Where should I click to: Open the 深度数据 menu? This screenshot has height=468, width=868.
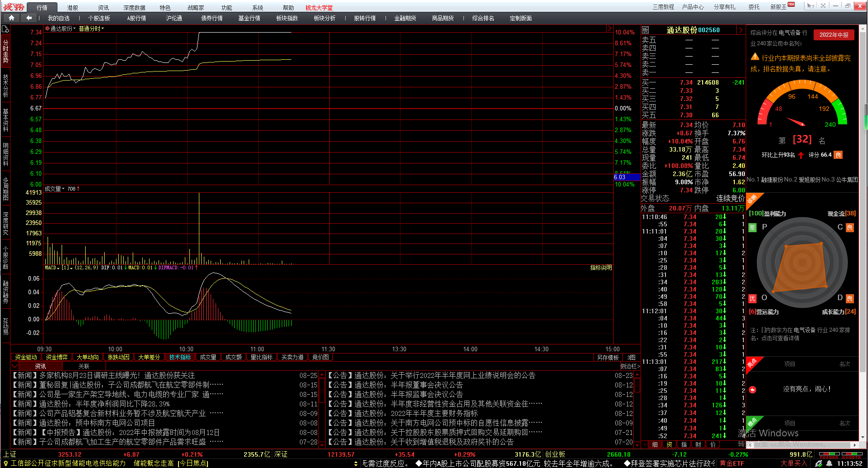134,8
